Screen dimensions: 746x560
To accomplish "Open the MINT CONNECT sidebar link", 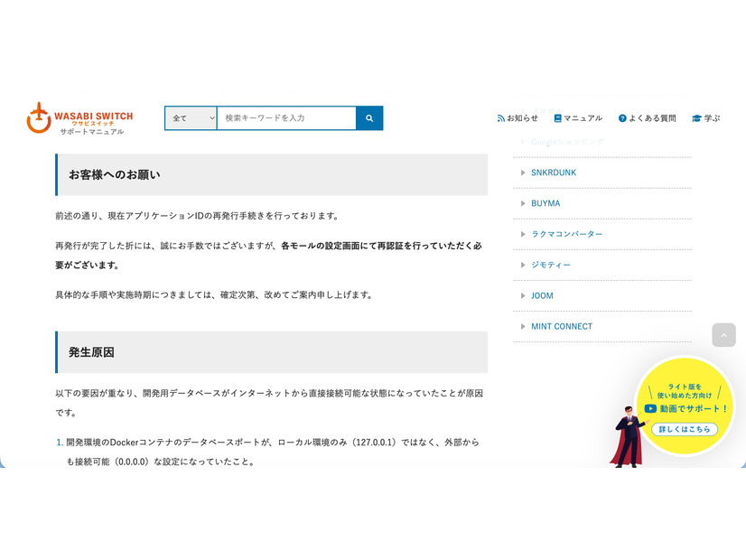I will click(x=562, y=326).
